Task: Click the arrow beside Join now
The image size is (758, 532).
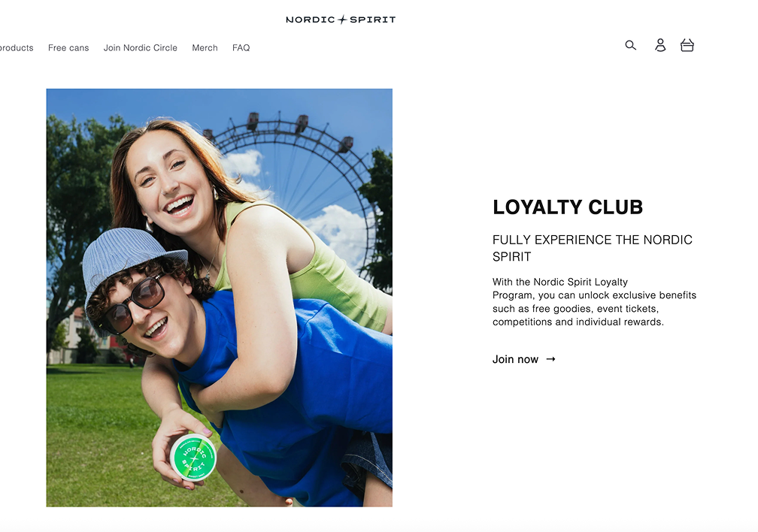Action: 550,359
